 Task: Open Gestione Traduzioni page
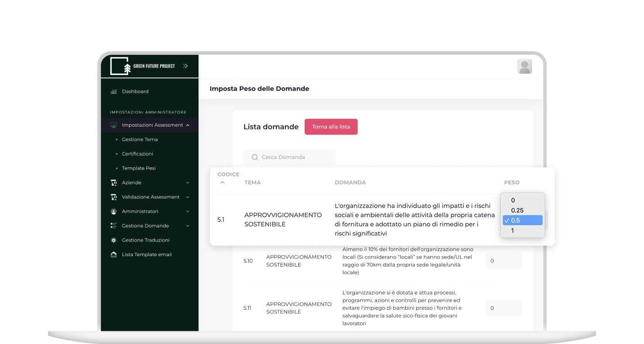[145, 240]
